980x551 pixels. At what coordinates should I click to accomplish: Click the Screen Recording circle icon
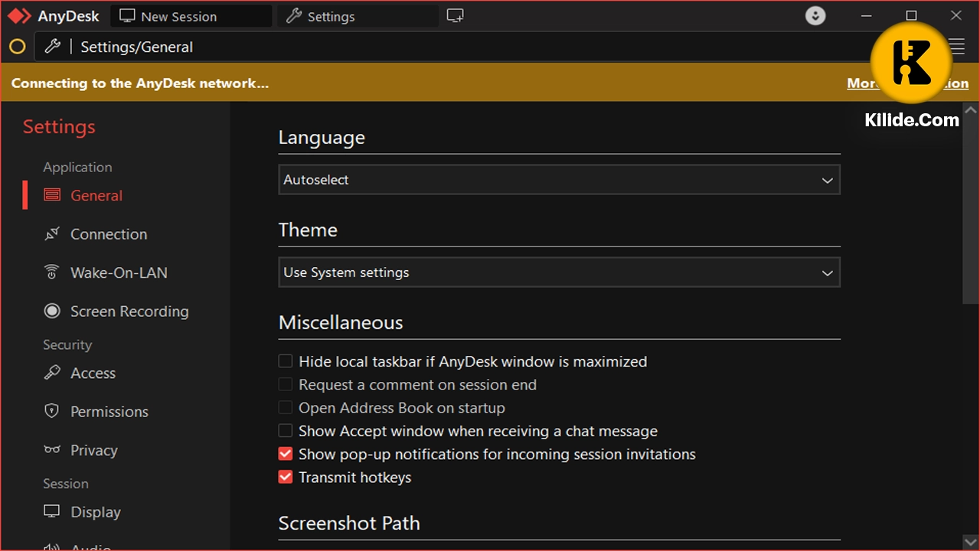click(x=52, y=311)
